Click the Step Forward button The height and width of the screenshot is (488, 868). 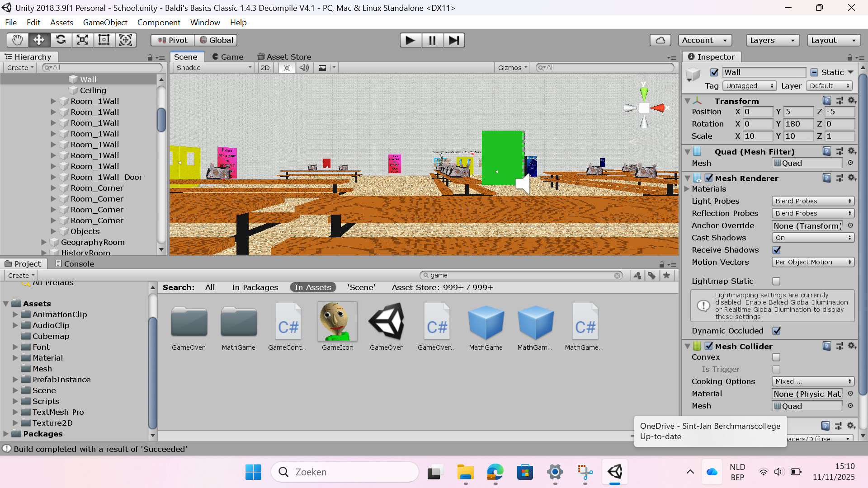454,40
